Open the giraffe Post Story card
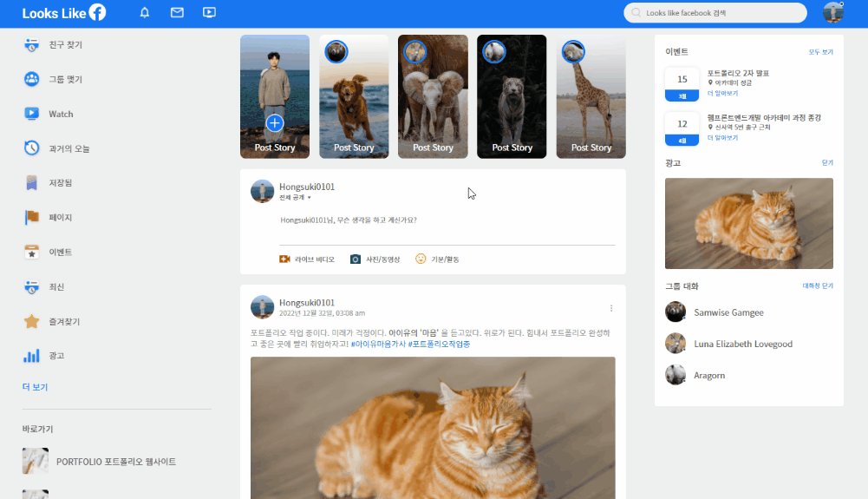Viewport: 868px width, 499px height. [591, 96]
